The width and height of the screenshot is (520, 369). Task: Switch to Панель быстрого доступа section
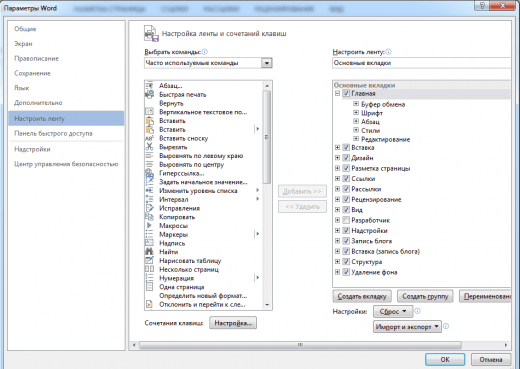[x=53, y=133]
